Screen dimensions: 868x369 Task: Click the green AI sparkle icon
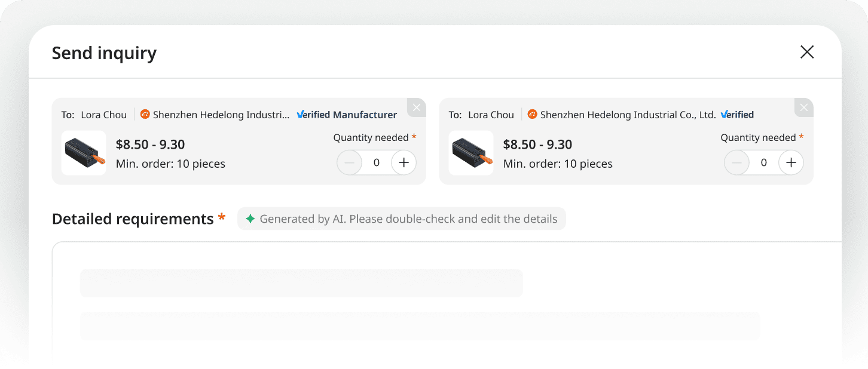pyautogui.click(x=250, y=219)
